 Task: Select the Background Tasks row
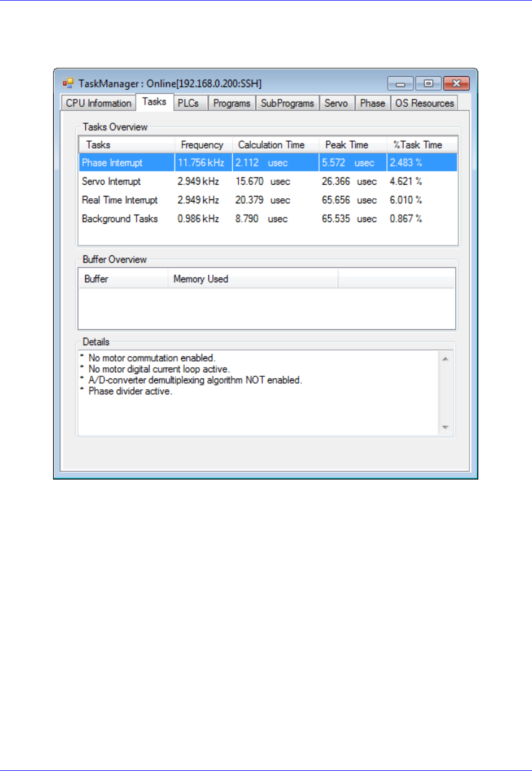tap(268, 219)
